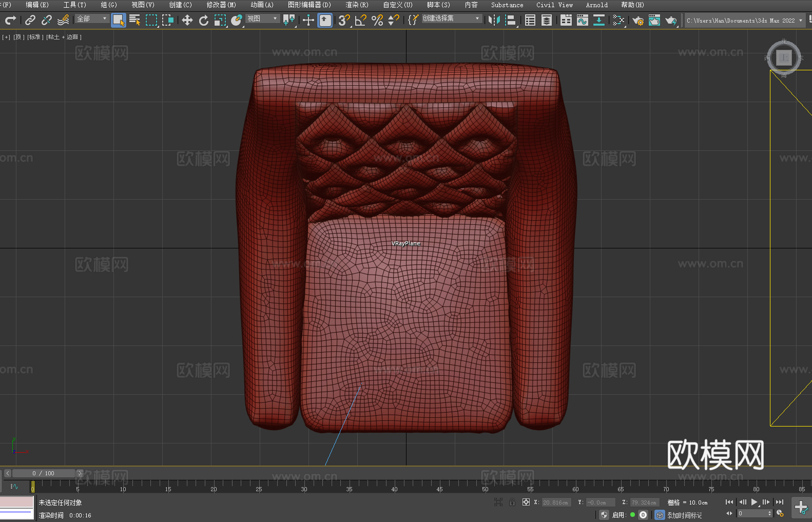Click Use Pivot Point Center icon
This screenshot has width=812, height=522.
pyautogui.click(x=289, y=20)
